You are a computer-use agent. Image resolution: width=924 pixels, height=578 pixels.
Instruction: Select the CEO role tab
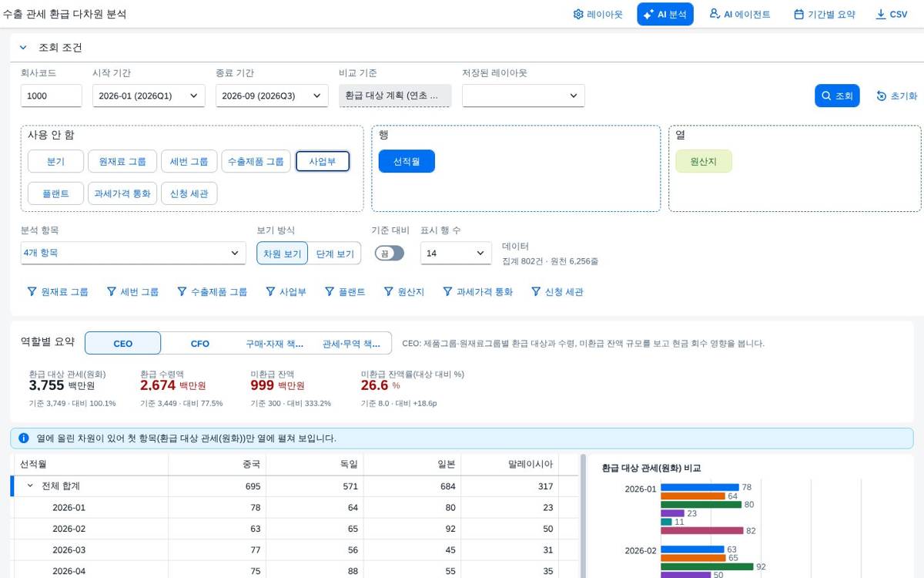123,344
